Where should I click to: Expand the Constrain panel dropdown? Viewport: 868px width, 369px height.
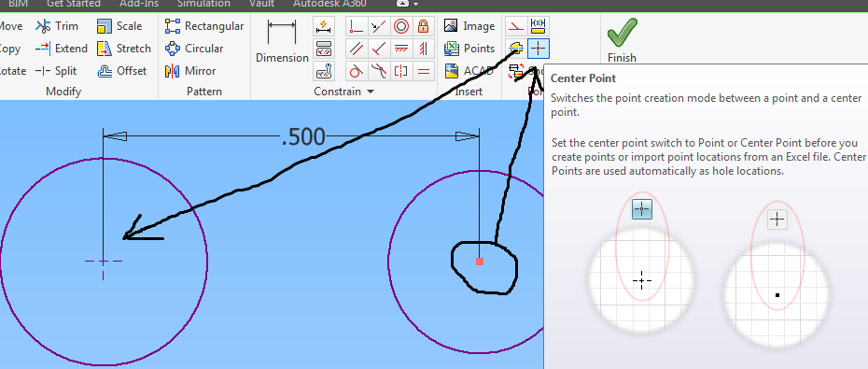371,92
